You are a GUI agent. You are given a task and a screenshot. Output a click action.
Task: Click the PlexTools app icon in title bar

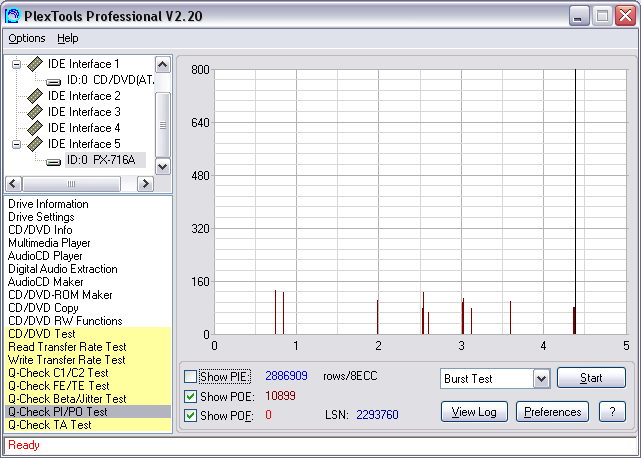pos(12,16)
